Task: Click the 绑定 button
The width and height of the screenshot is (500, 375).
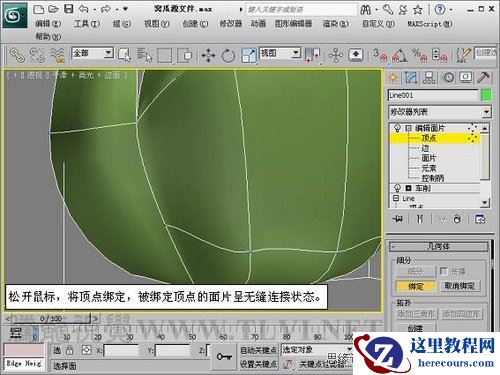Action: (416, 286)
